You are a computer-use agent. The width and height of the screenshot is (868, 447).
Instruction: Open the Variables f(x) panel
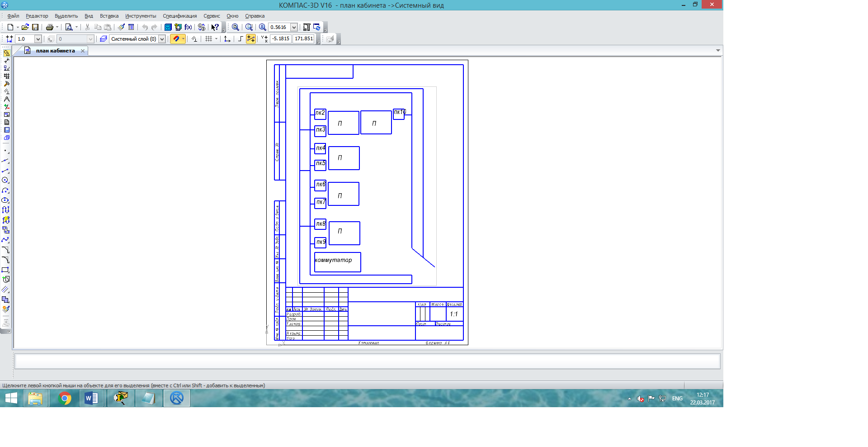pos(189,27)
